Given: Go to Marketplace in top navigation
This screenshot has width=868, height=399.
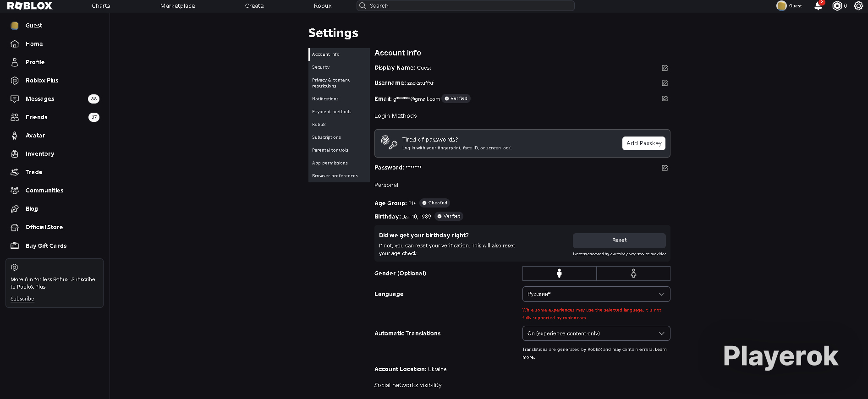Looking at the screenshot, I should tap(177, 6).
